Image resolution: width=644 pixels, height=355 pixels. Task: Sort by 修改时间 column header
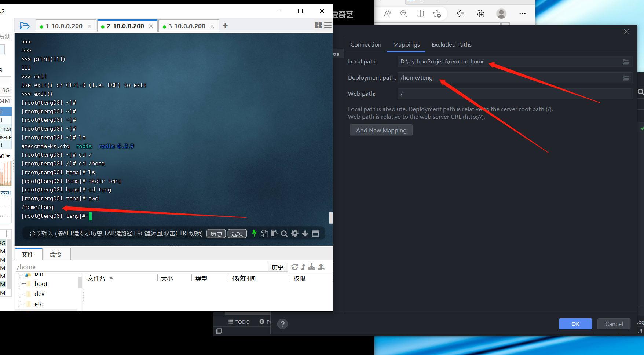pos(259,279)
